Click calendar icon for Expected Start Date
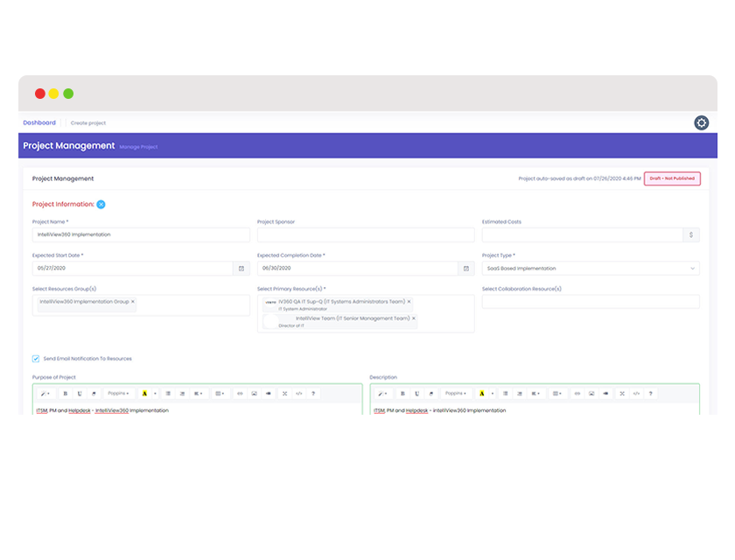This screenshot has width=735, height=560. [x=241, y=269]
